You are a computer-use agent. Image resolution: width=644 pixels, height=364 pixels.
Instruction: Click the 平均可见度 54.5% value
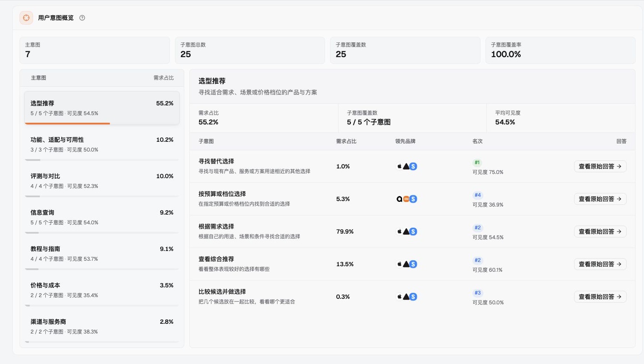505,122
